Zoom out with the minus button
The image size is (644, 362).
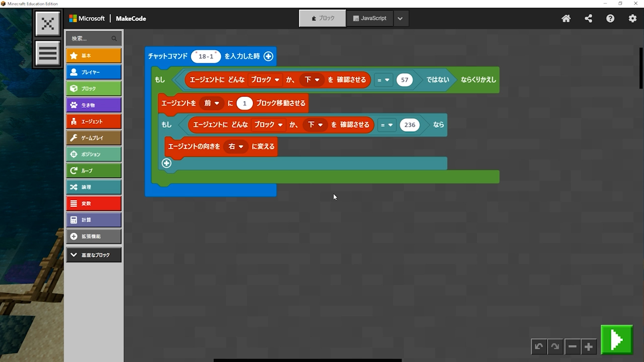(x=572, y=346)
